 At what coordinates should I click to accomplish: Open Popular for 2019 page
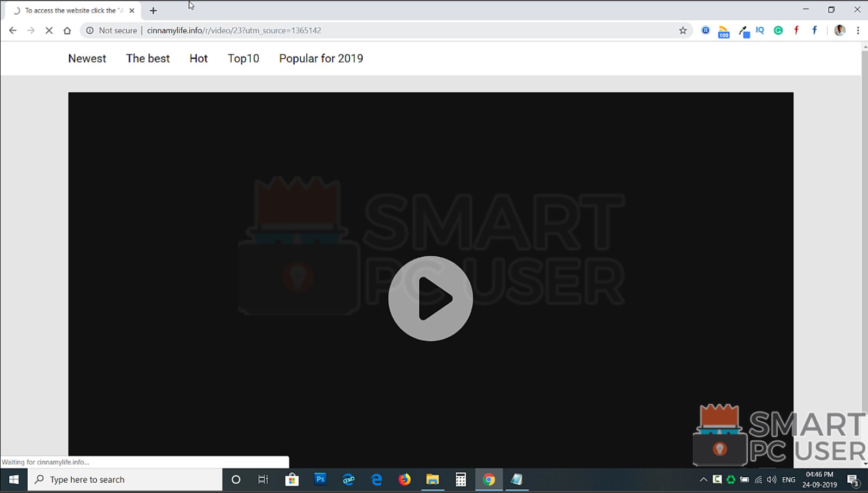(321, 58)
